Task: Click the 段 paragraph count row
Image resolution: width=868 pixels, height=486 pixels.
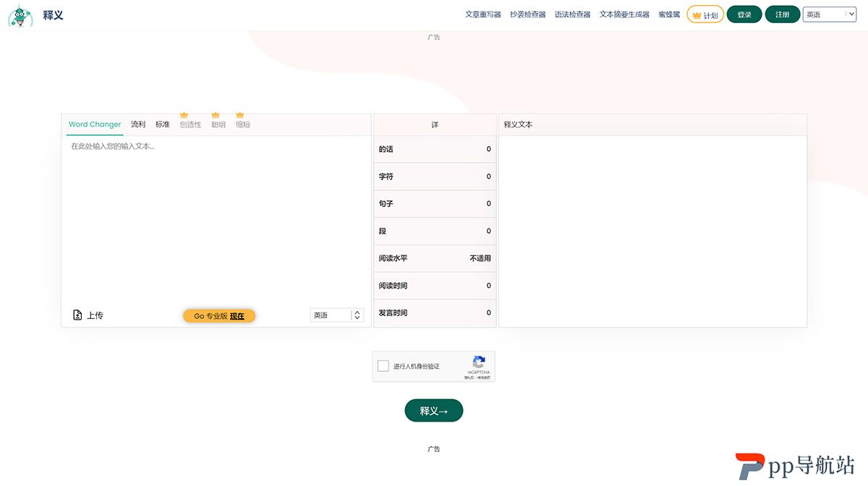Action: tap(435, 231)
